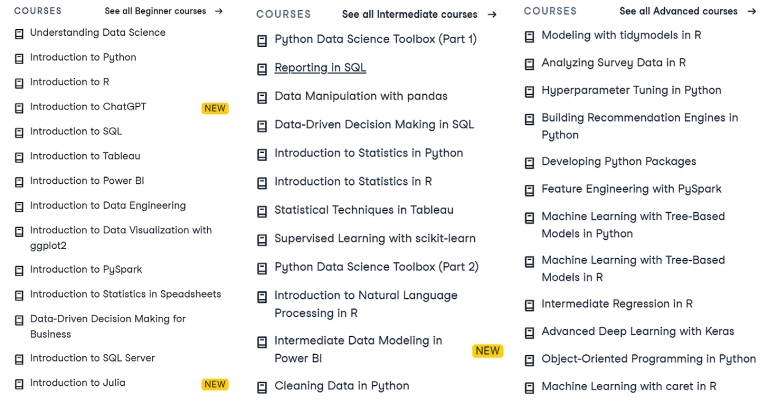The image size is (768, 403).
Task: Open Supervised Learning with scikit-learn
Action: click(x=375, y=239)
